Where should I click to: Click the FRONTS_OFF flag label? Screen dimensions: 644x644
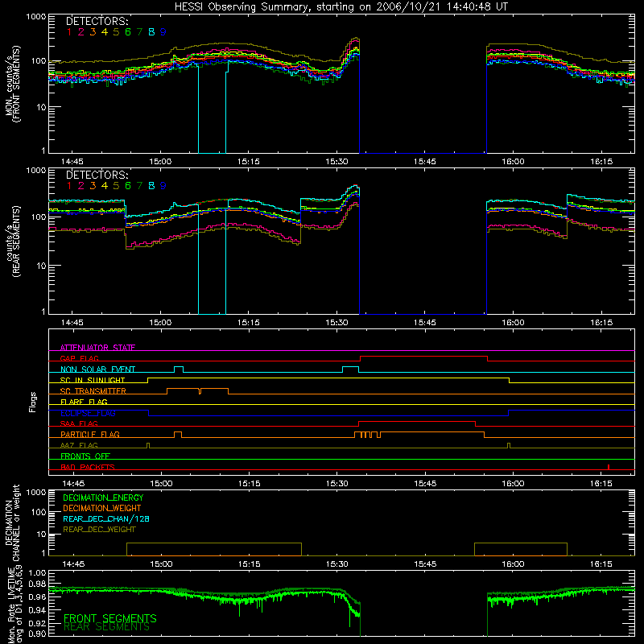(x=85, y=456)
